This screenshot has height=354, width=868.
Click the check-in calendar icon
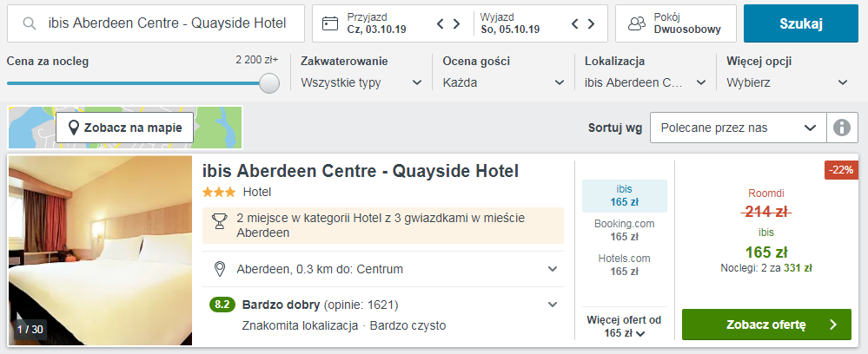(329, 23)
